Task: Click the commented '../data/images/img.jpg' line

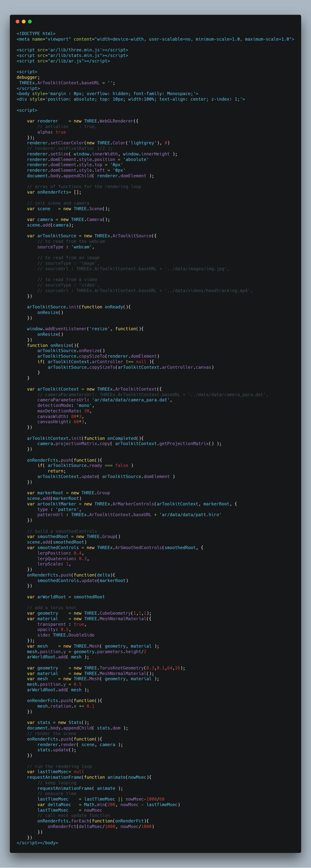Action: click(x=133, y=269)
